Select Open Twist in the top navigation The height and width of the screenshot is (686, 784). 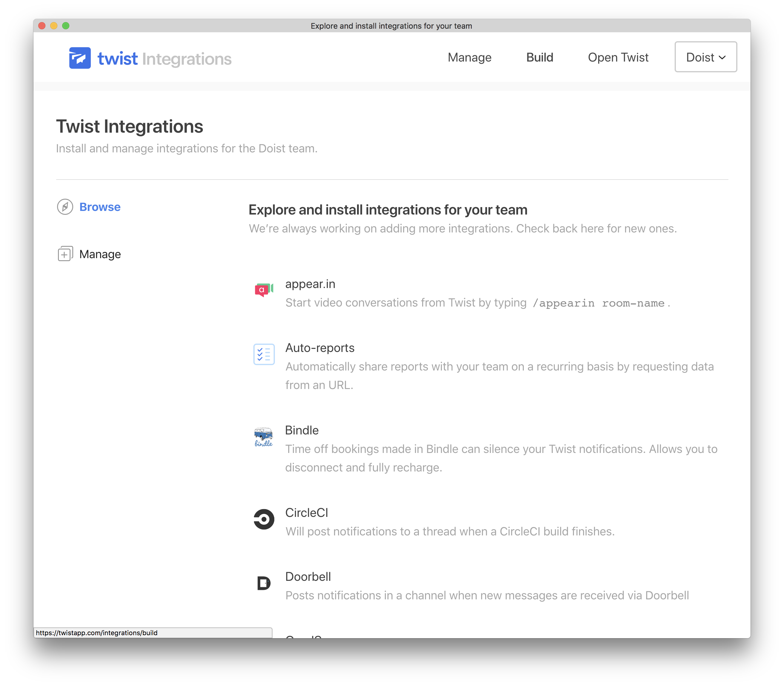click(618, 57)
